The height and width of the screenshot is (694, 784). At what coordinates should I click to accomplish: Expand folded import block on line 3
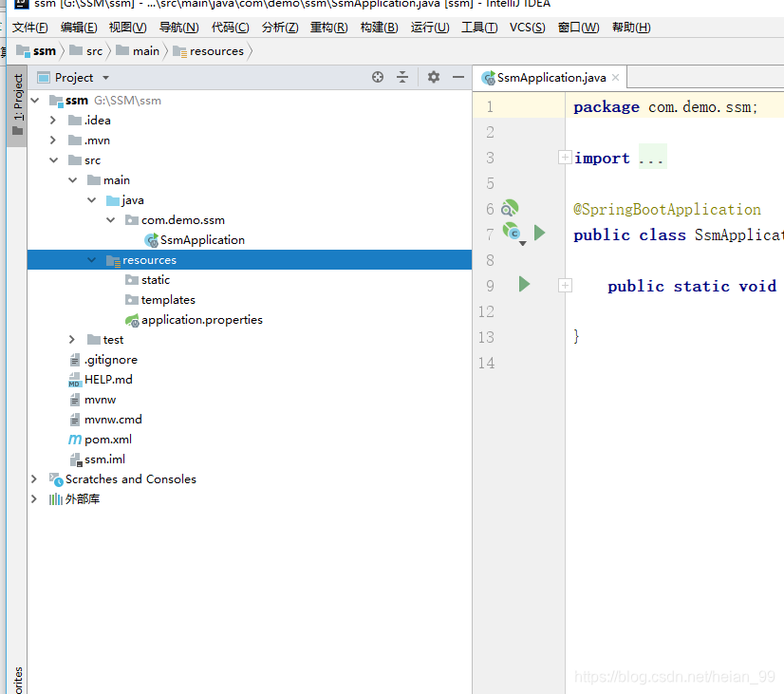565,158
